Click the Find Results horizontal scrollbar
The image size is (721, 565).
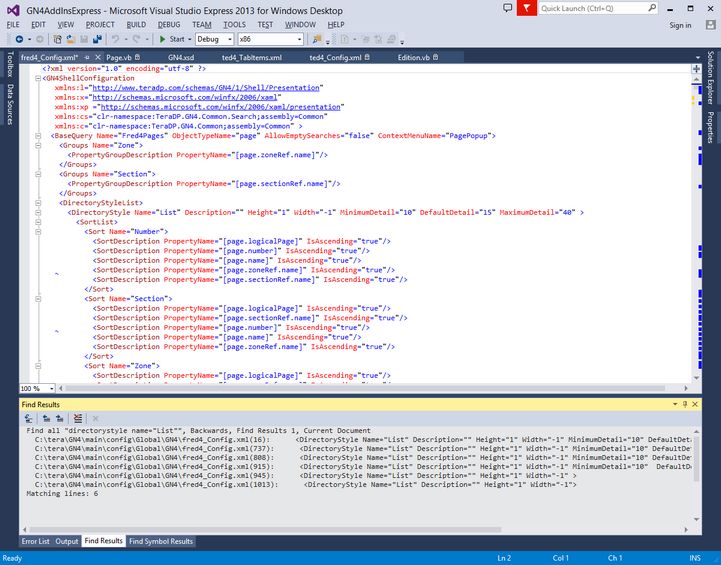point(265,530)
